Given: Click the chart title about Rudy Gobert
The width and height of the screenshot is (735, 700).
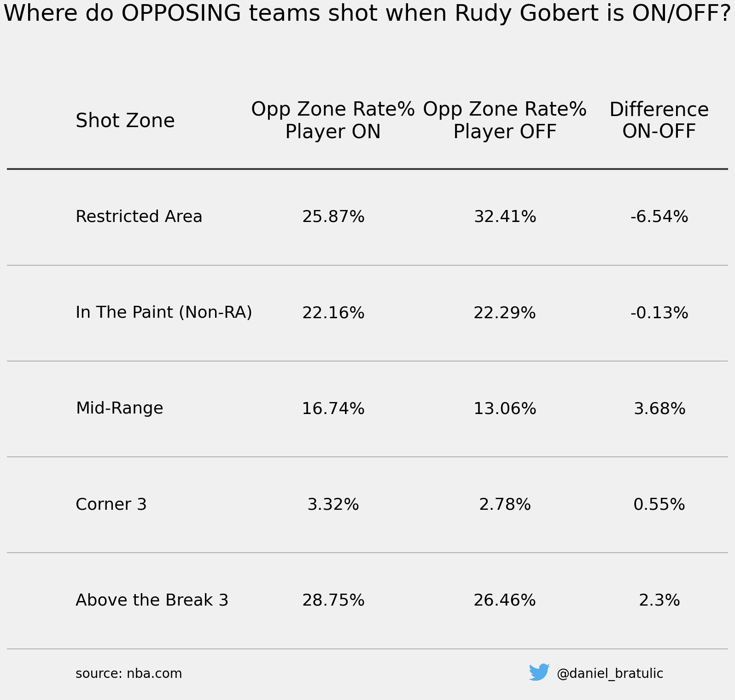Looking at the screenshot, I should [x=367, y=13].
